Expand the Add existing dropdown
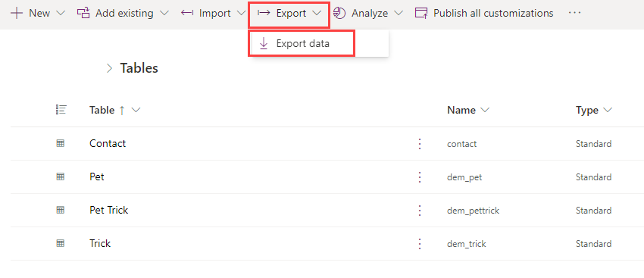 click(164, 14)
